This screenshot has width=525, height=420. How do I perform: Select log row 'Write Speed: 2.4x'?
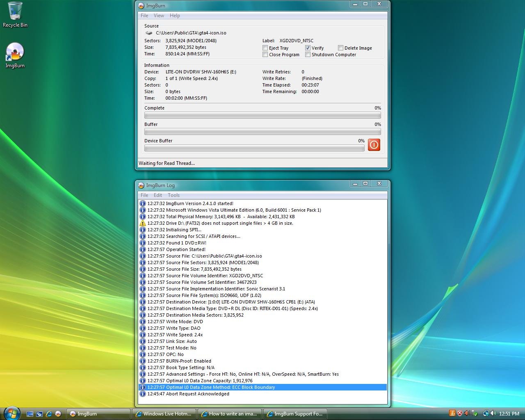262,335
